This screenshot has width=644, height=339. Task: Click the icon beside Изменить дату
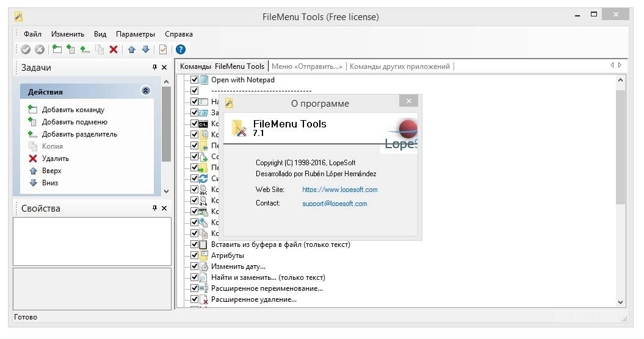click(x=203, y=266)
